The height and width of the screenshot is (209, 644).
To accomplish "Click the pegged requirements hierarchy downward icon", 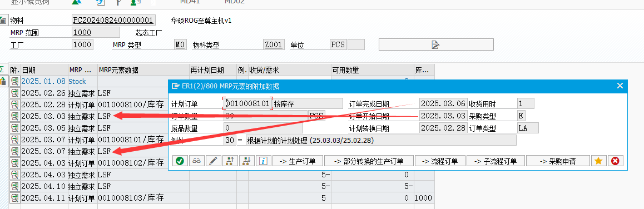I will 246,161.
